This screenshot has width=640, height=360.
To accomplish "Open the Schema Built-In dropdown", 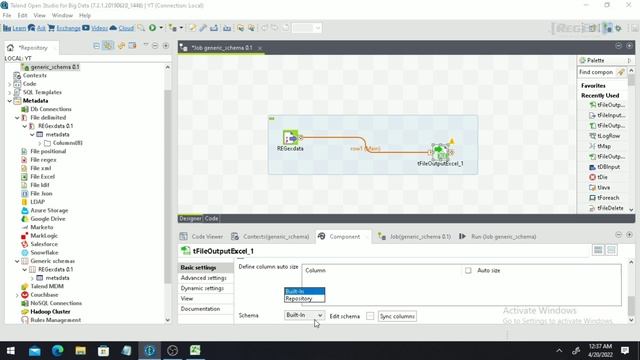I will pos(304,315).
